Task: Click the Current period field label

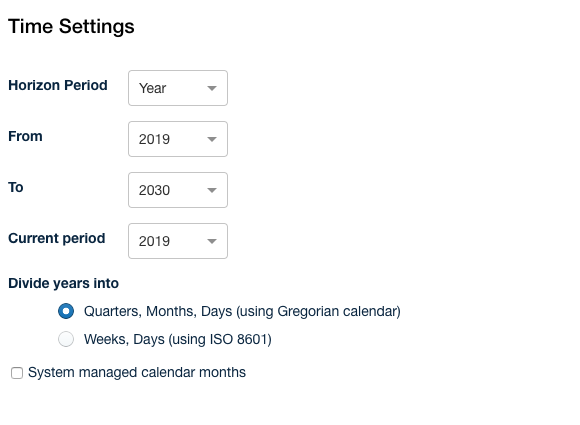Action: tap(57, 239)
